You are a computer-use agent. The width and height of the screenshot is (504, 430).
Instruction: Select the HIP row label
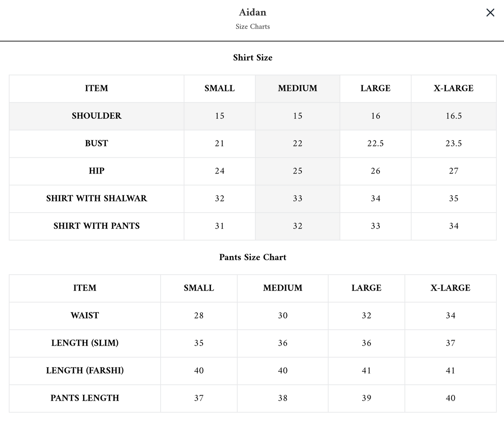click(x=97, y=171)
